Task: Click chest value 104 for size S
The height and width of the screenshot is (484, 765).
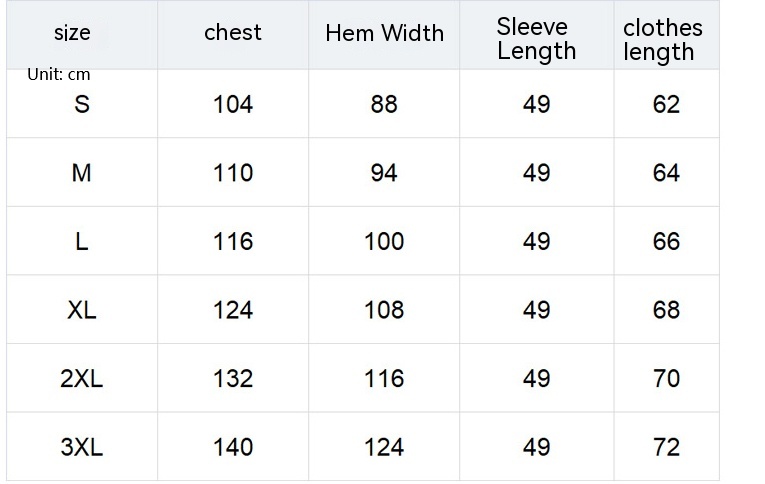Action: [233, 104]
